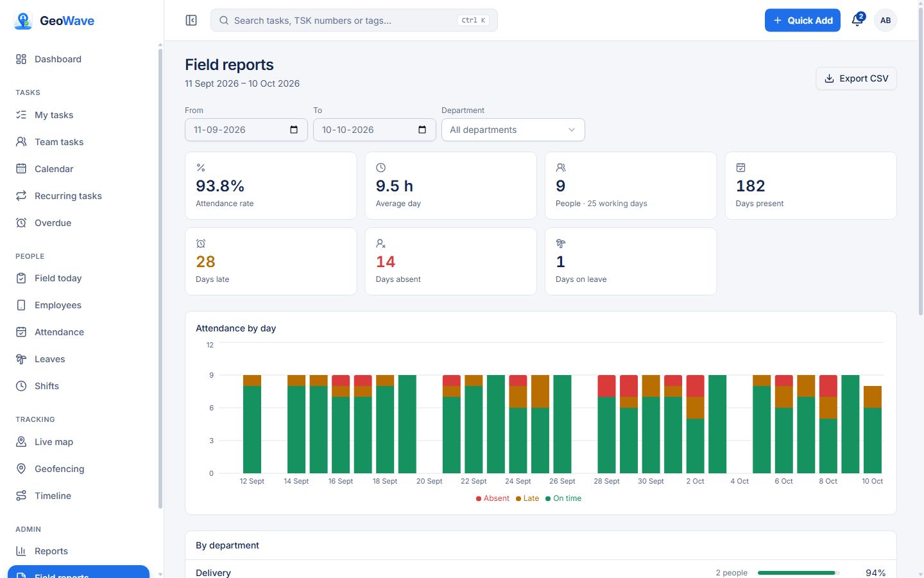Image resolution: width=924 pixels, height=578 pixels.
Task: Open the Leaves link in sidebar
Action: (x=78, y=359)
